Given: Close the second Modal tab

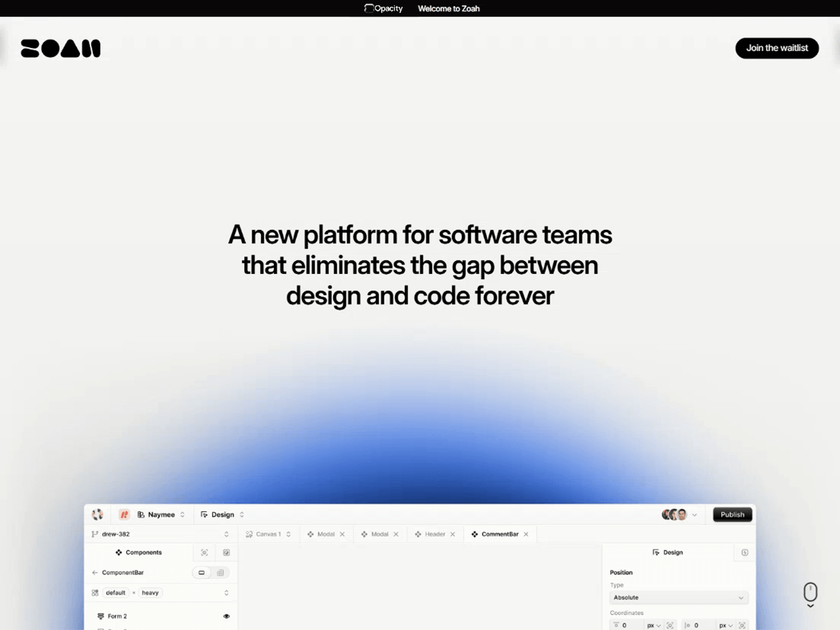Looking at the screenshot, I should point(396,534).
